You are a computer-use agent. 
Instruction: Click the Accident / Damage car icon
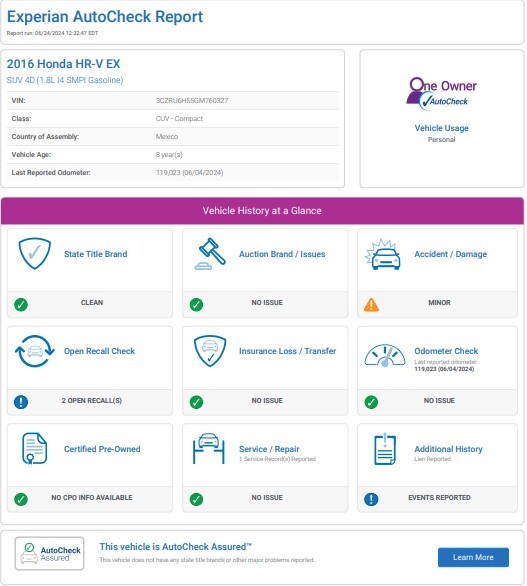coord(383,254)
